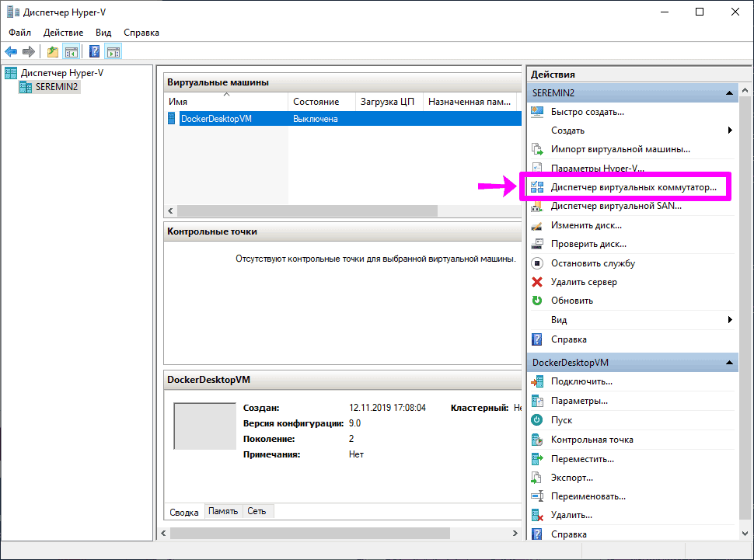Click the Выключена state cell
Viewport: 754px width, 560px height.
click(316, 118)
